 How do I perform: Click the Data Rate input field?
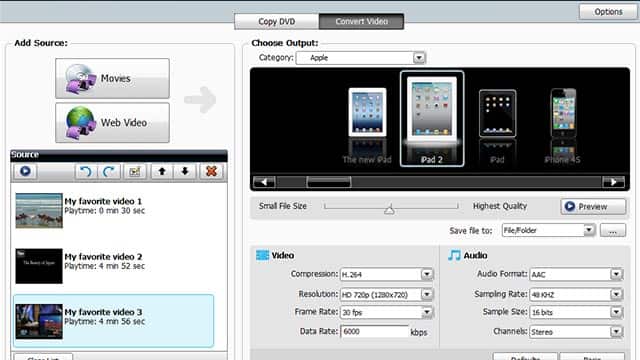374,331
